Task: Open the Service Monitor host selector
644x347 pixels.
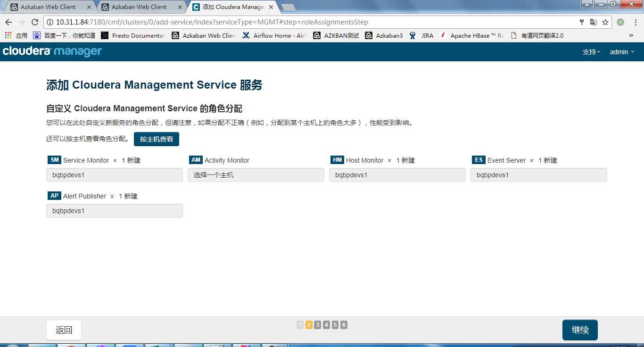Action: pyautogui.click(x=115, y=175)
